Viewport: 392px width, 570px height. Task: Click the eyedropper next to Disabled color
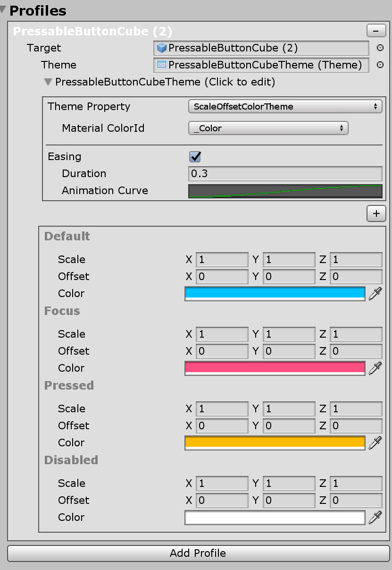pyautogui.click(x=375, y=518)
